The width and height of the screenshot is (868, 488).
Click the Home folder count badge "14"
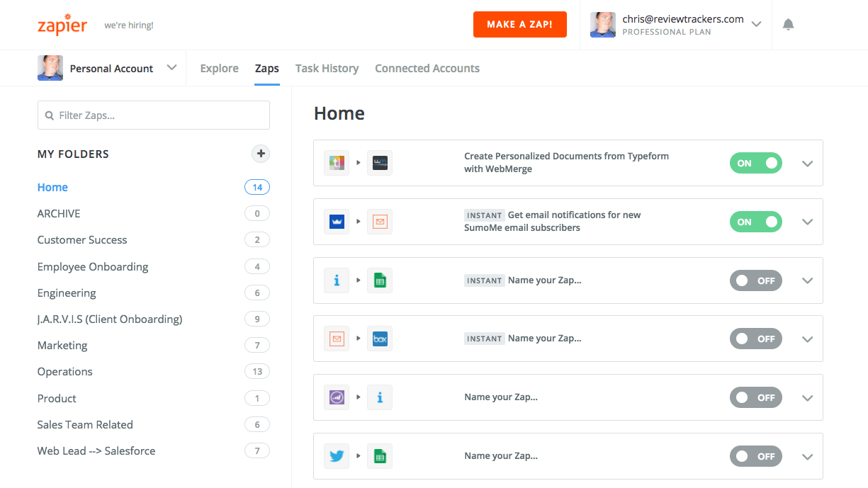pyautogui.click(x=257, y=188)
